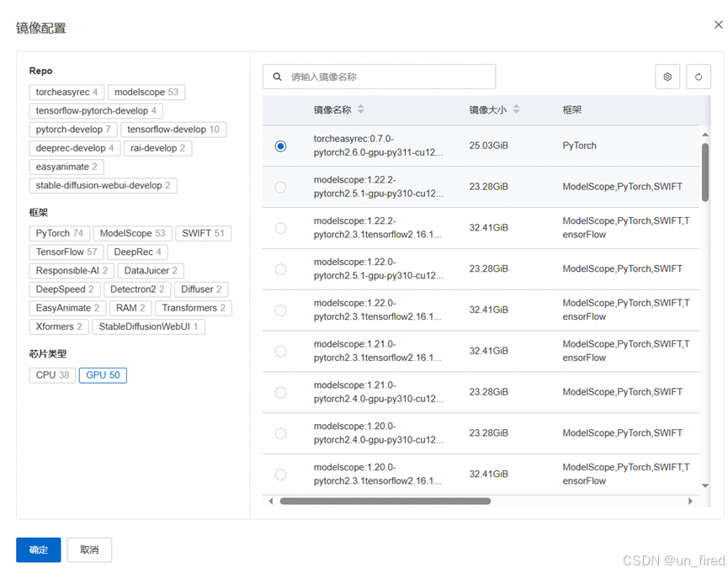Select modelscope:1.20.0 pytorch2.4.0 radio button
Viewport: 728px width, 573px height.
[280, 433]
